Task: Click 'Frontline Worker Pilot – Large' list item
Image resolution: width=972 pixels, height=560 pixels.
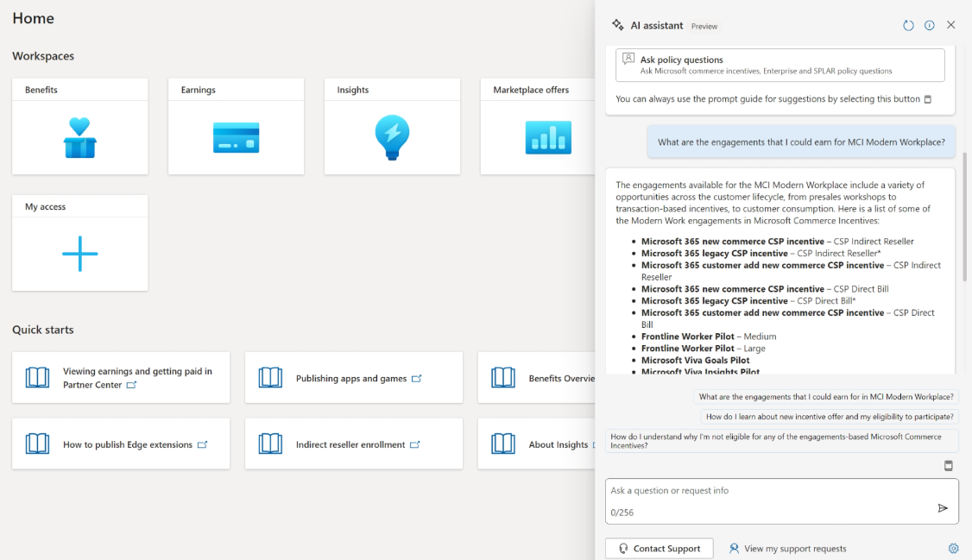Action: (x=703, y=348)
